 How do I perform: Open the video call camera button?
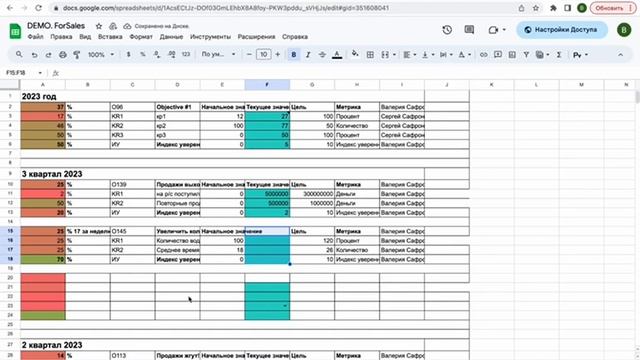tap(497, 30)
